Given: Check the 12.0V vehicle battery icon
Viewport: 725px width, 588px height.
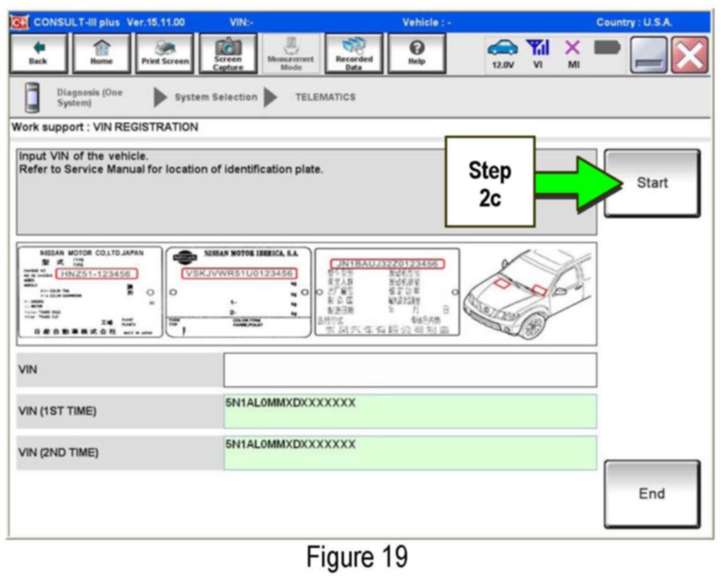Looking at the screenshot, I should point(502,54).
